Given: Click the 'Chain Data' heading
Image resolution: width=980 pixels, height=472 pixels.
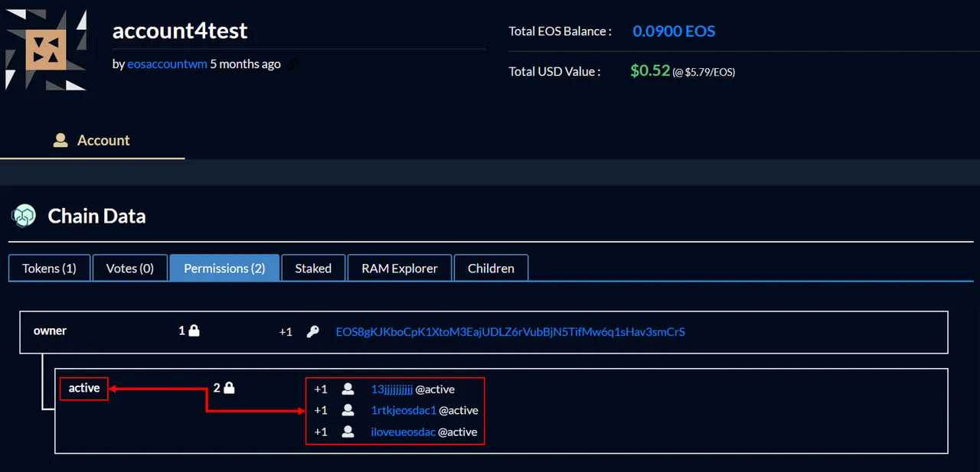Looking at the screenshot, I should pos(96,216).
